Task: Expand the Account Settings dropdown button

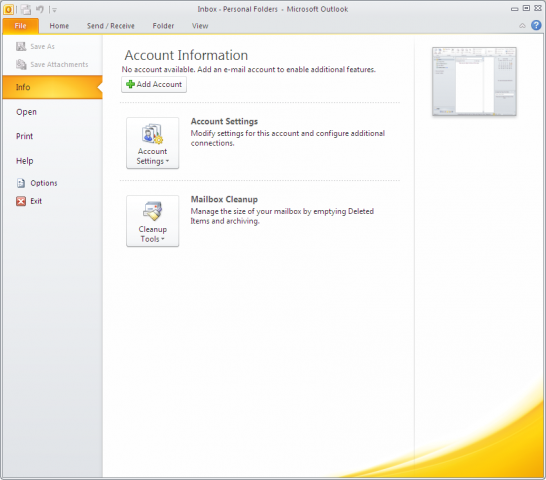Action: [153, 143]
